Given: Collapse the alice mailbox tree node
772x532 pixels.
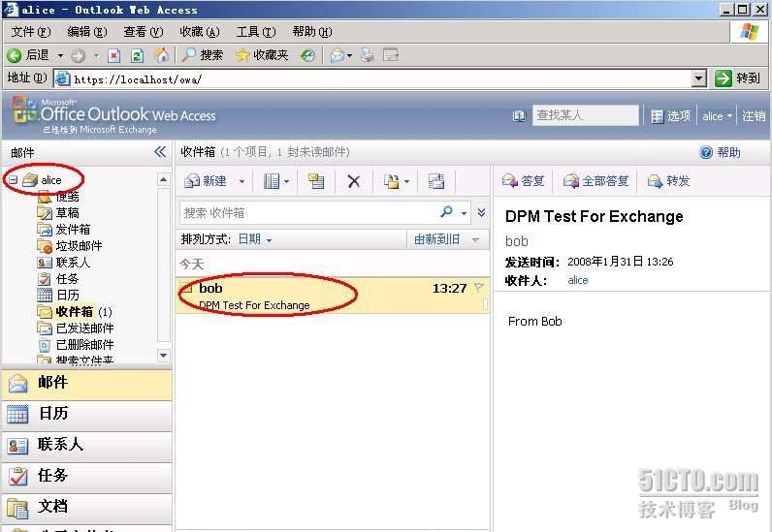Looking at the screenshot, I should (14, 180).
